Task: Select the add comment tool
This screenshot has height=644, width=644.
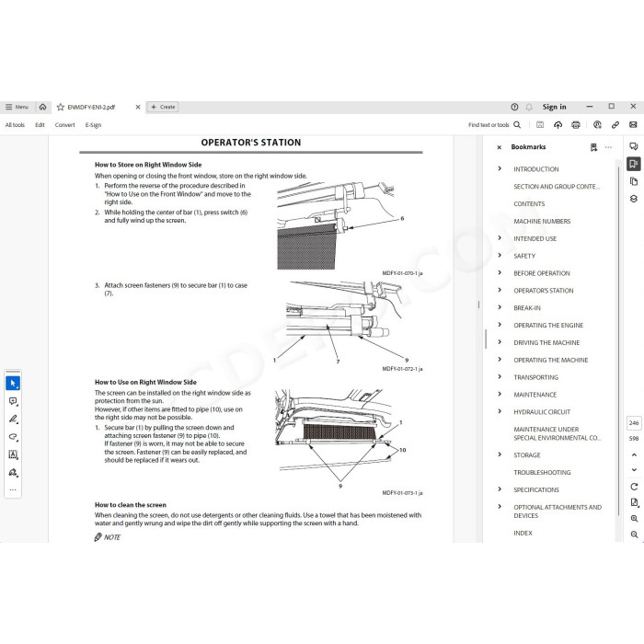Action: coord(13,401)
